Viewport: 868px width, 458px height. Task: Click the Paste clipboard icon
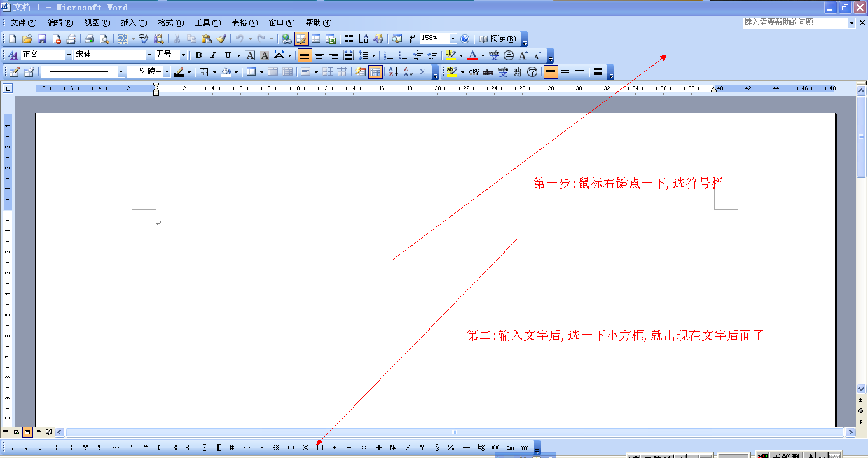(206, 39)
